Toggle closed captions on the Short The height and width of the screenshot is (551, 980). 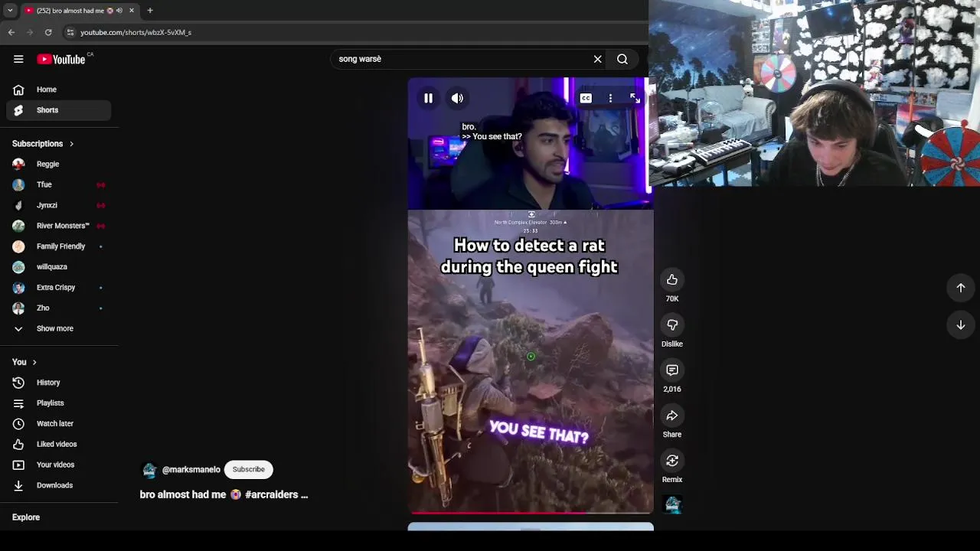[x=586, y=98]
